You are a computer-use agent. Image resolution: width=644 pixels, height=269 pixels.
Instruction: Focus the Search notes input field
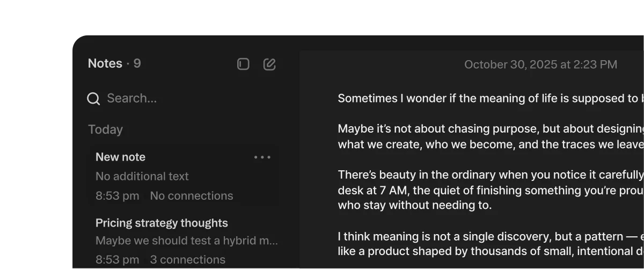point(161,98)
